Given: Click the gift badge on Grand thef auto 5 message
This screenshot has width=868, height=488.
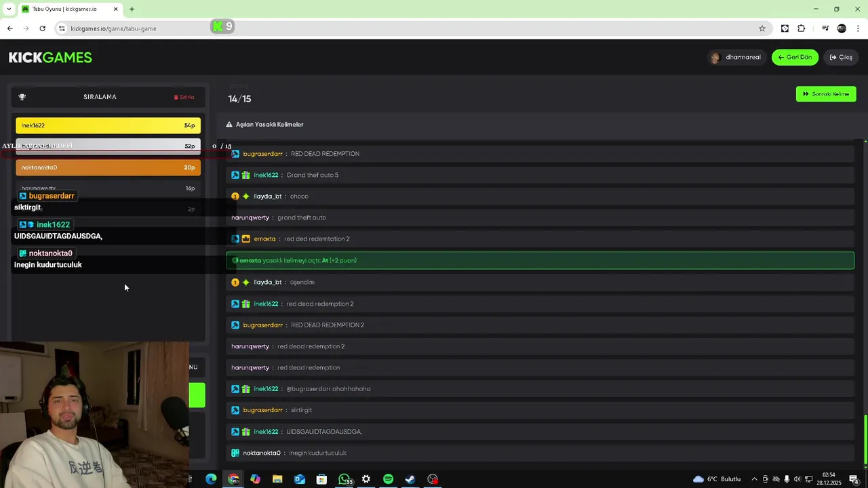Looking at the screenshot, I should [x=245, y=175].
